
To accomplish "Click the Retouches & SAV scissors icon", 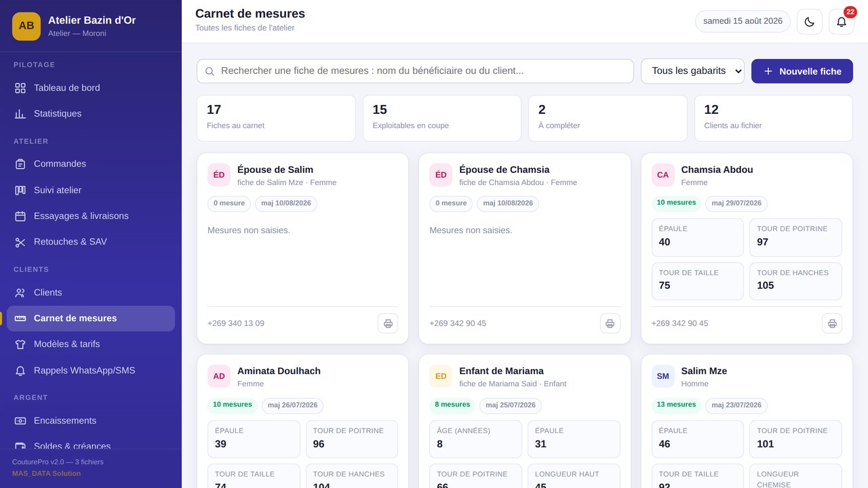I will (20, 242).
